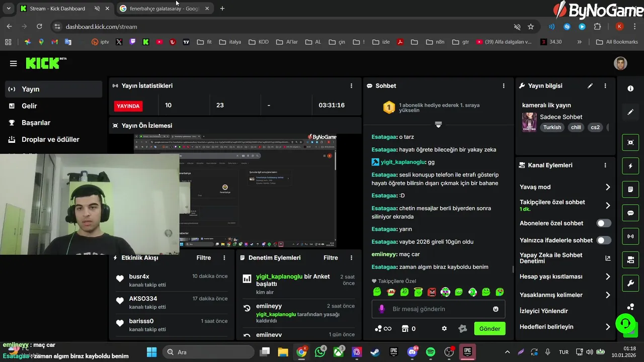Insert the halo angel emote
Viewport: 644px width, 362px height.
click(418, 292)
